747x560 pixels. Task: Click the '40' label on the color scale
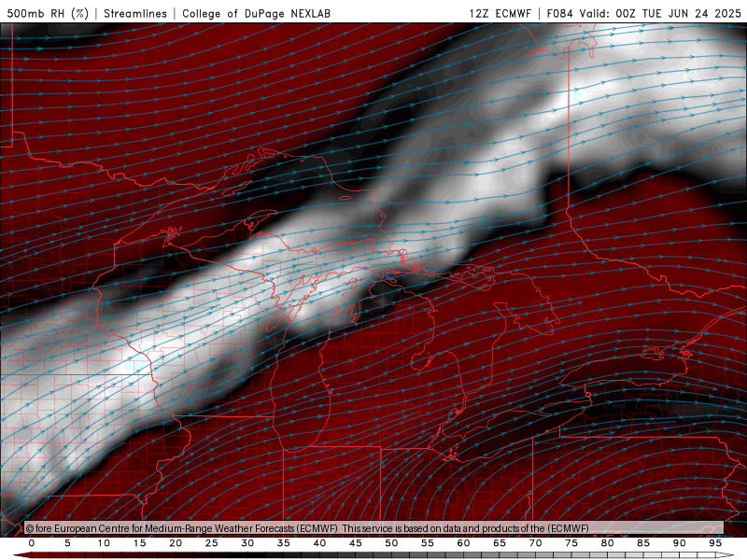tap(319, 543)
